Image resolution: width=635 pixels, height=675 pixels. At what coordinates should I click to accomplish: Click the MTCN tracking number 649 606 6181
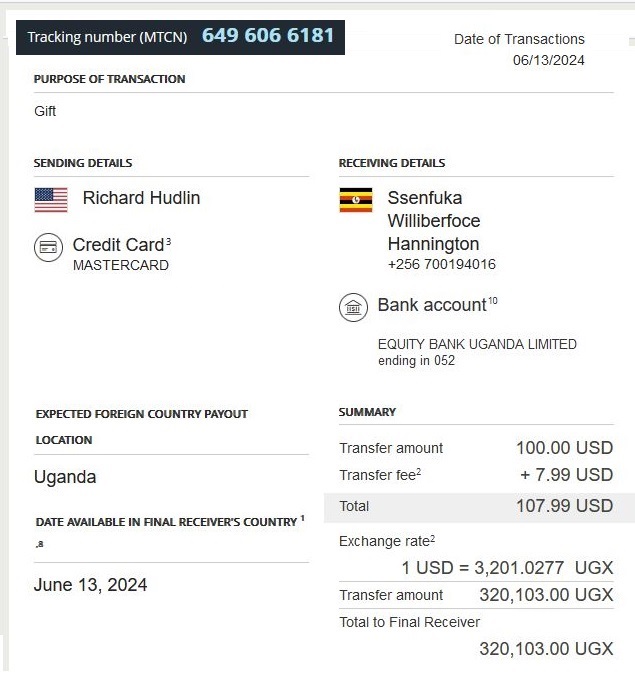coord(268,36)
